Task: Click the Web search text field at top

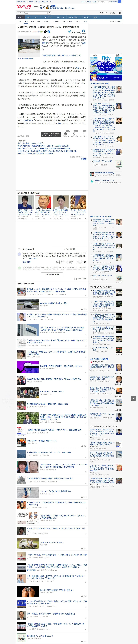Action: click(103, 2)
